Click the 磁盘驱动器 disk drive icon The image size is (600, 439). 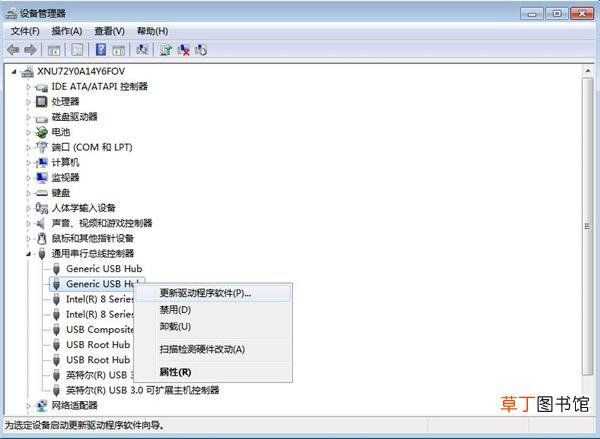pyautogui.click(x=41, y=118)
